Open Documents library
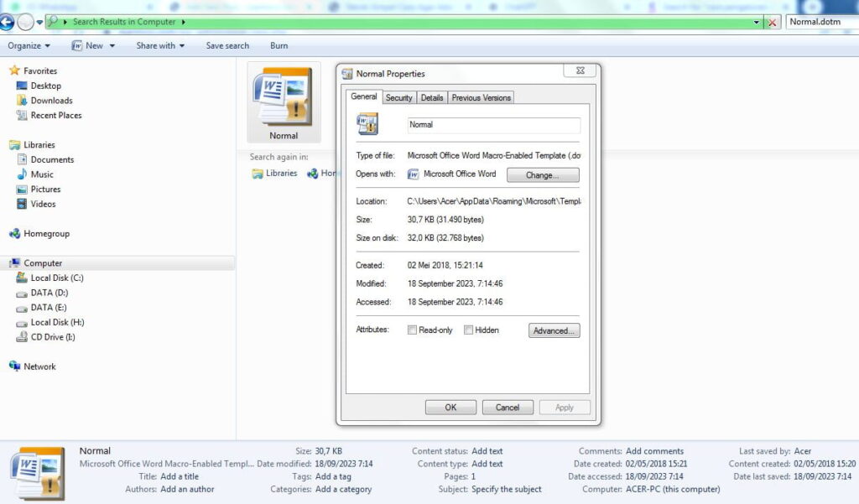This screenshot has width=859, height=504. click(x=52, y=159)
